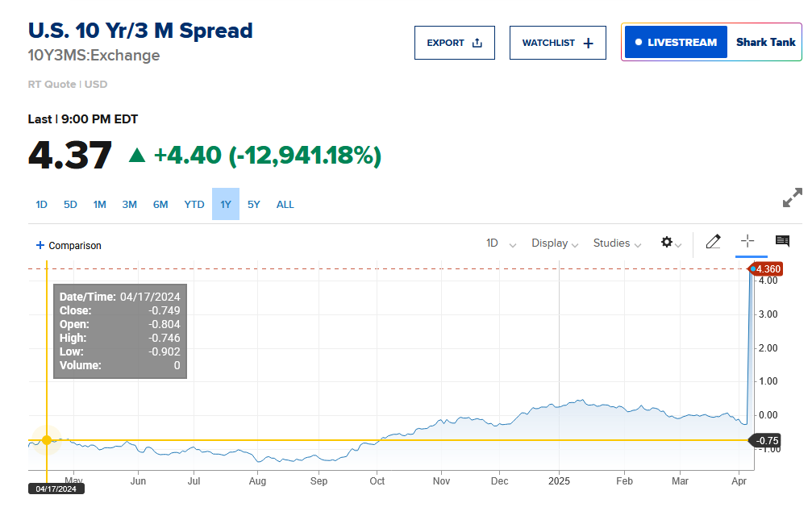Select the YTD time range
812x524 pixels.
tap(194, 205)
